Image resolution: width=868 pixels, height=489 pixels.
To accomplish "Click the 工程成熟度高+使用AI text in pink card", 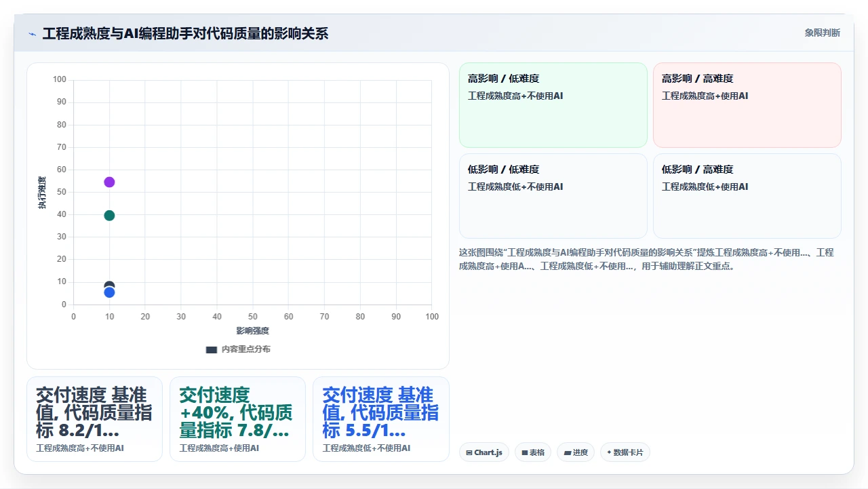I will point(705,96).
